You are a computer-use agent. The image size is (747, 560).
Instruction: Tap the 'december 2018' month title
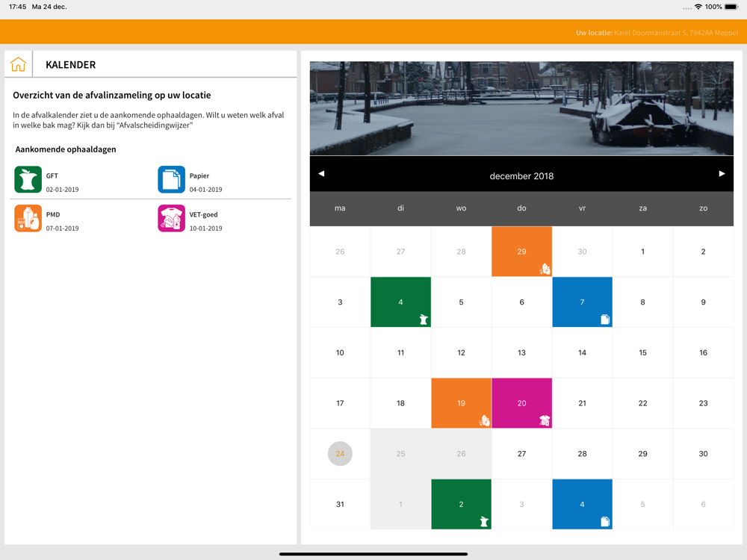click(x=521, y=176)
